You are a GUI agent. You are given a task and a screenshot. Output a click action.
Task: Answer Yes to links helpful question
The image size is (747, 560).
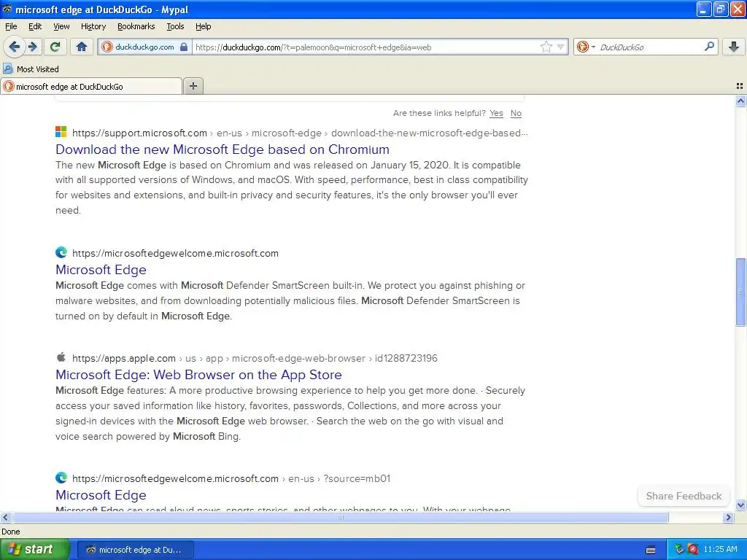(496, 113)
